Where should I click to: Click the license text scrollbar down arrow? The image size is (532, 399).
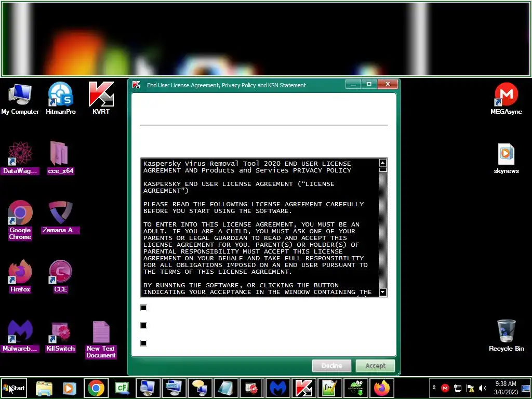click(383, 292)
